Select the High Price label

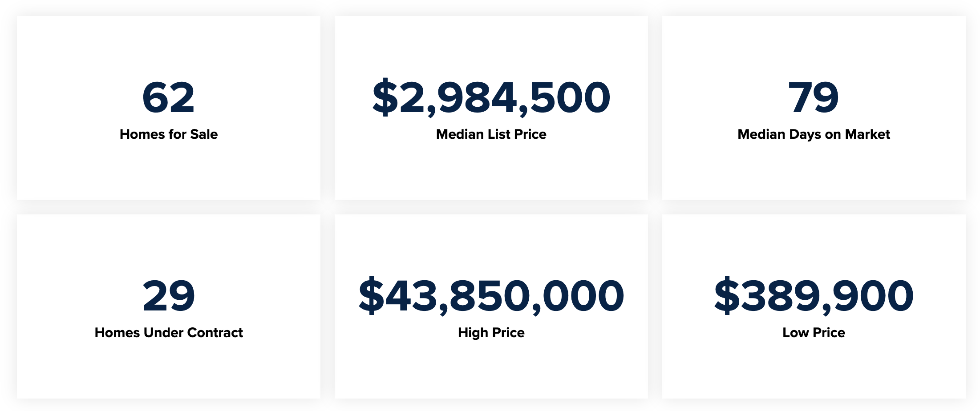tap(491, 333)
